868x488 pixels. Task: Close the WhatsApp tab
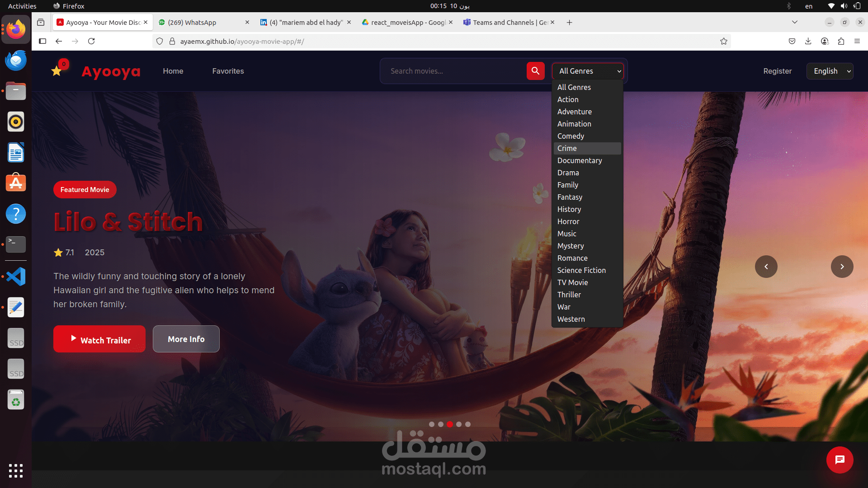coord(247,22)
